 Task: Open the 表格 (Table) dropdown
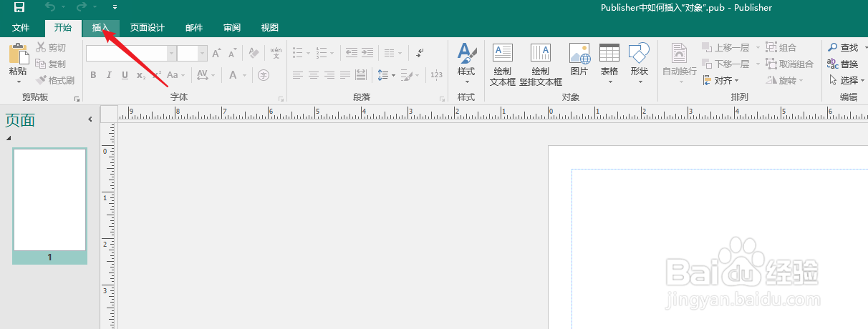click(x=609, y=63)
